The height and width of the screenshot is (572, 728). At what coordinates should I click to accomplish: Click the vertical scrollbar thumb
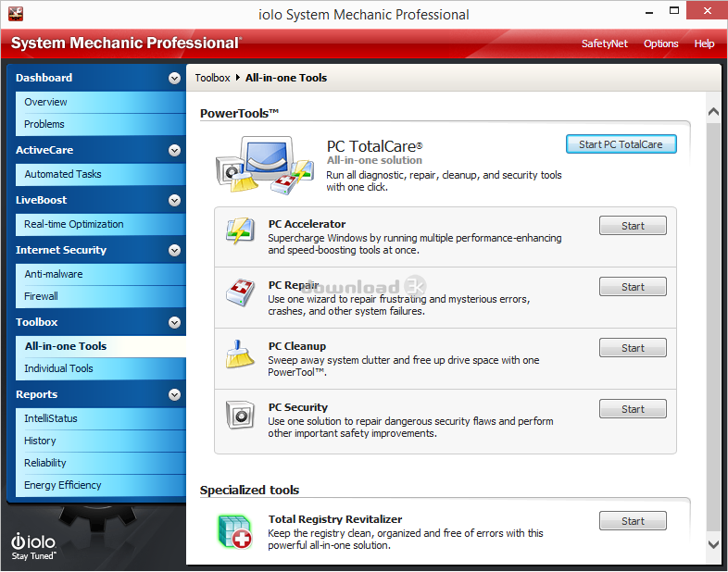pyautogui.click(x=713, y=328)
